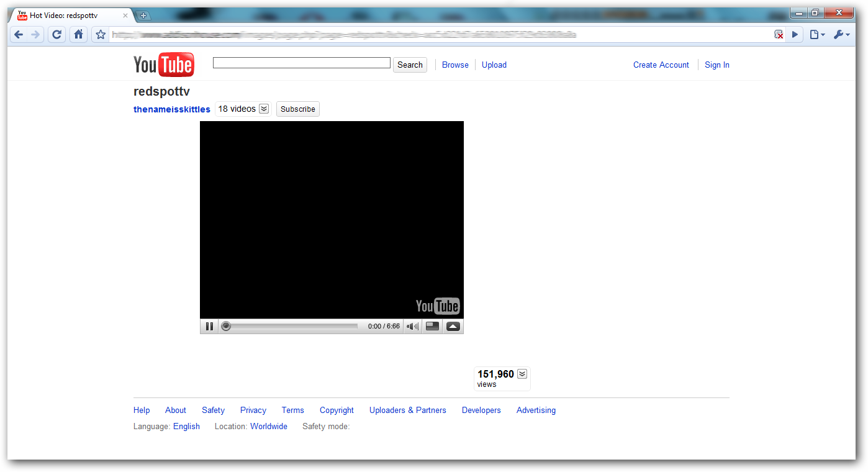The image size is (868, 472).
Task: Click the play arrow beside the address bar
Action: click(x=795, y=35)
